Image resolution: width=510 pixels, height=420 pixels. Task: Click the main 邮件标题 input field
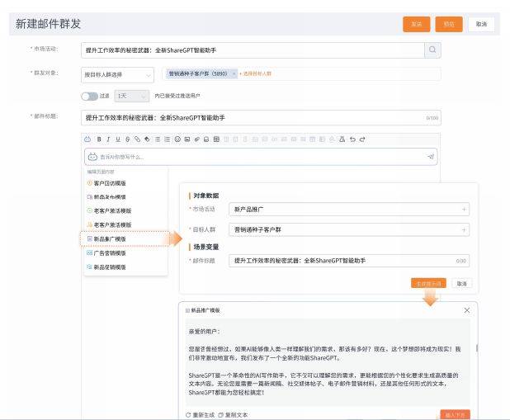261,118
